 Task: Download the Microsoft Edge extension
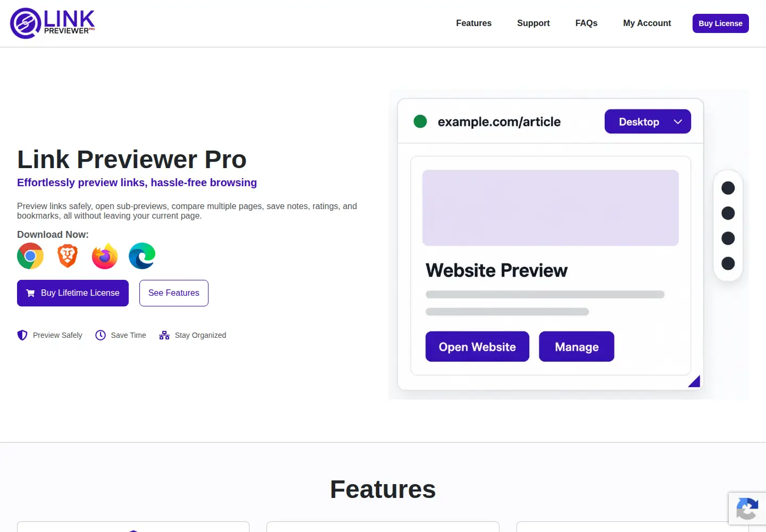(142, 256)
